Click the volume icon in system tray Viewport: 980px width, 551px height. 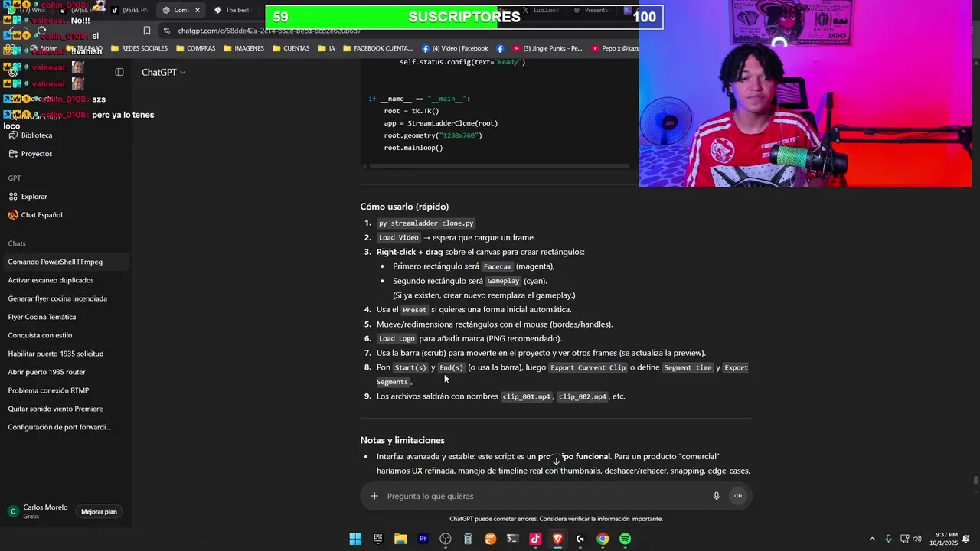tap(917, 539)
